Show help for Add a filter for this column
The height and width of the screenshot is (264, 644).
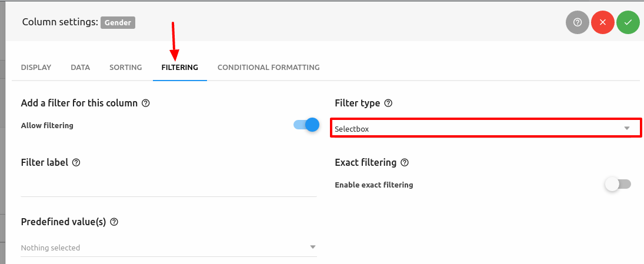(x=145, y=103)
